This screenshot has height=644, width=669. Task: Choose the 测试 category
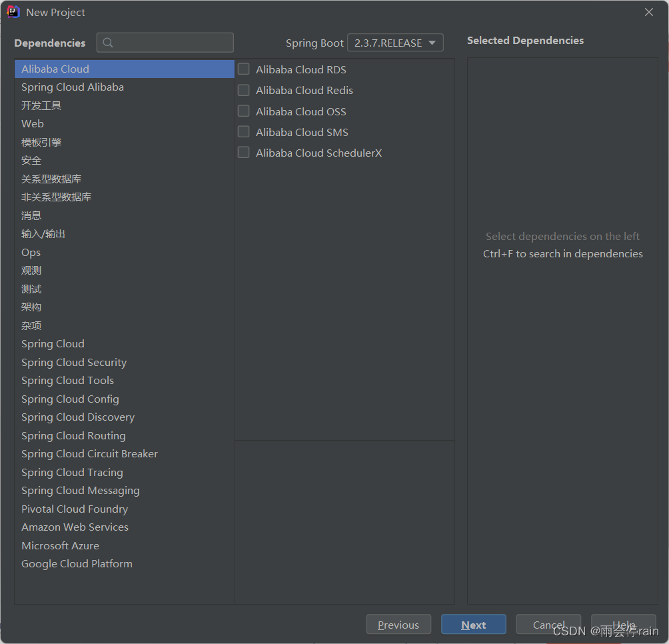[124, 289]
